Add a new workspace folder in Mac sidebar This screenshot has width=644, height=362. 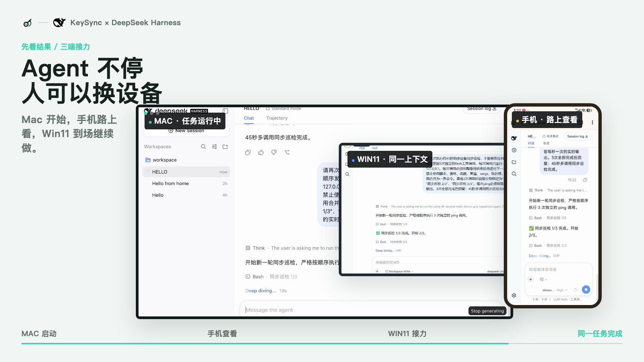click(x=225, y=146)
